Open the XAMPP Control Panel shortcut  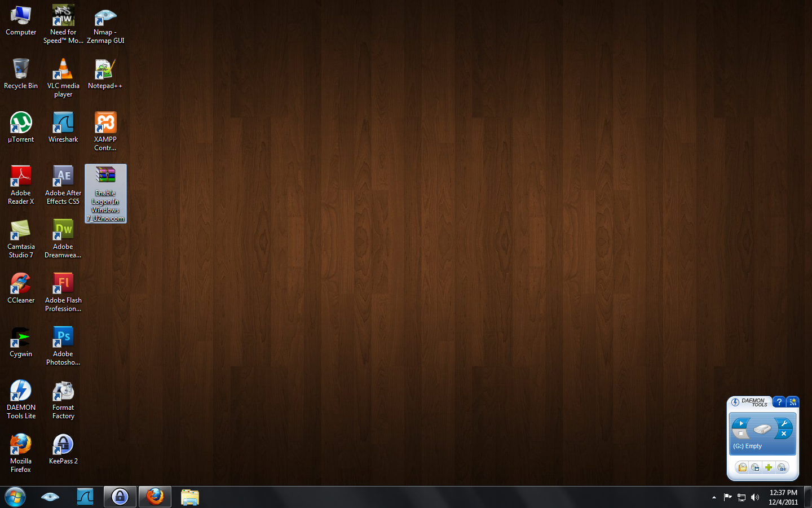tap(105, 124)
